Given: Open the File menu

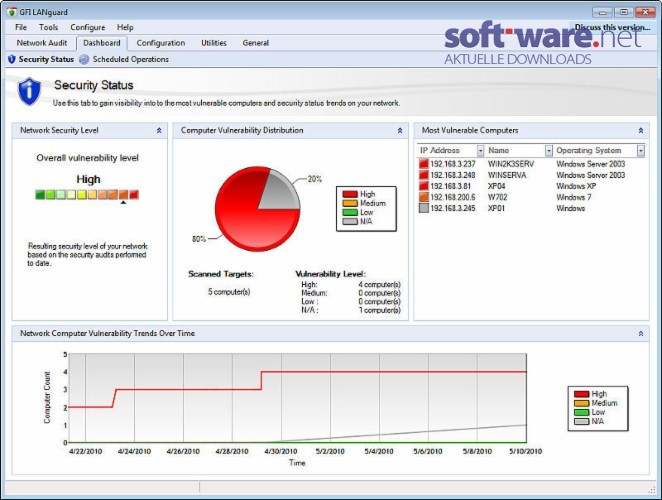Looking at the screenshot, I should click(21, 27).
